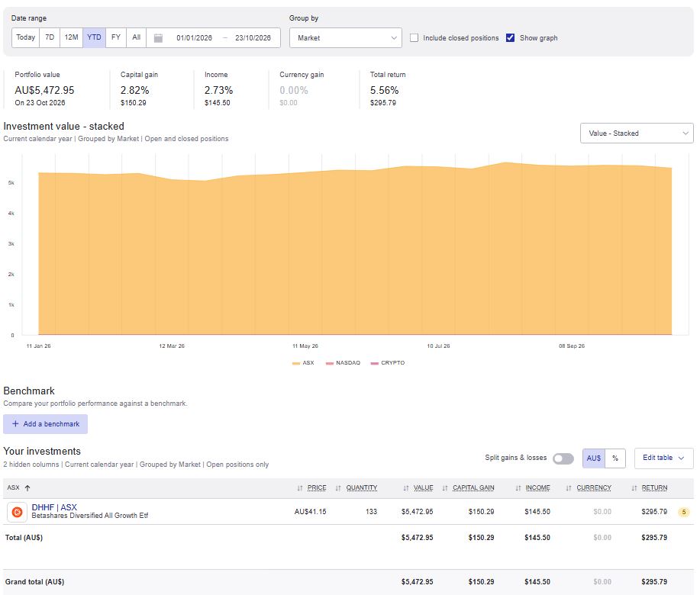Screen dimensions: 700x595
Task: Open the date range calendar icon
Action: click(x=158, y=38)
